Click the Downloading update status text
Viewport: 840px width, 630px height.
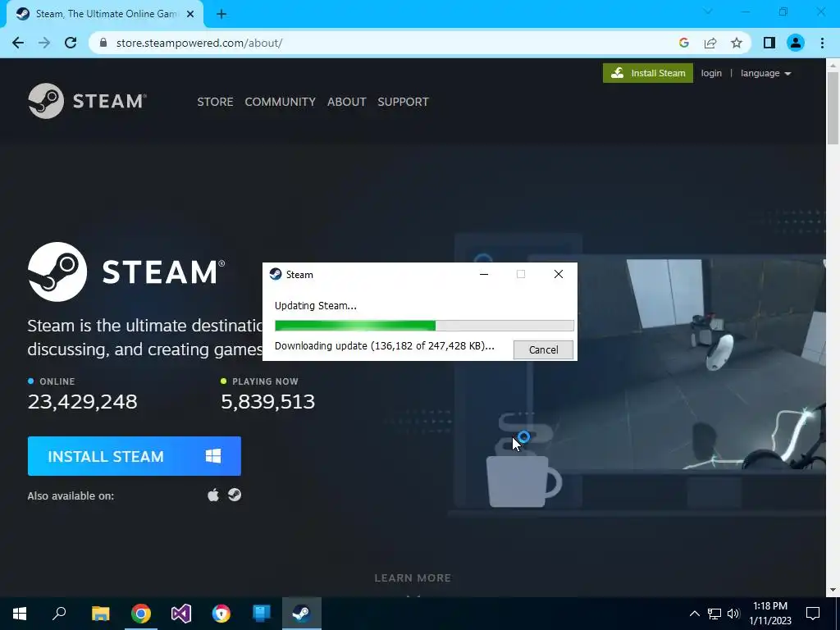(385, 346)
